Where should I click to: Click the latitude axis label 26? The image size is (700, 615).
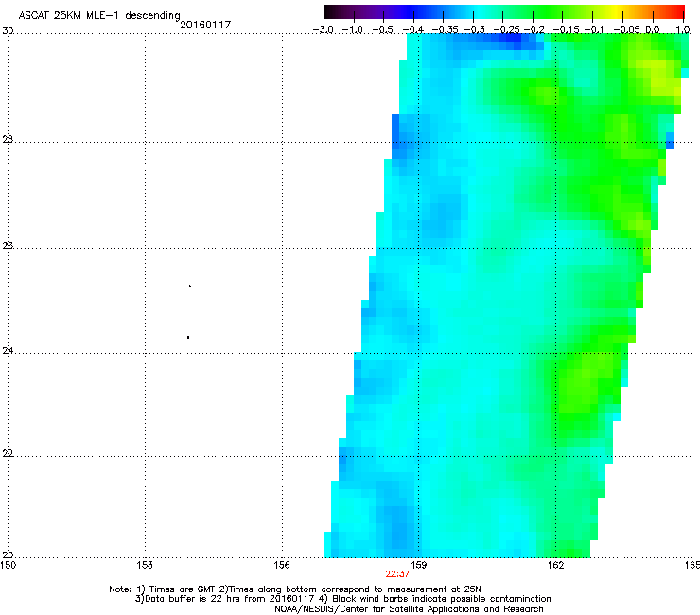tap(8, 245)
